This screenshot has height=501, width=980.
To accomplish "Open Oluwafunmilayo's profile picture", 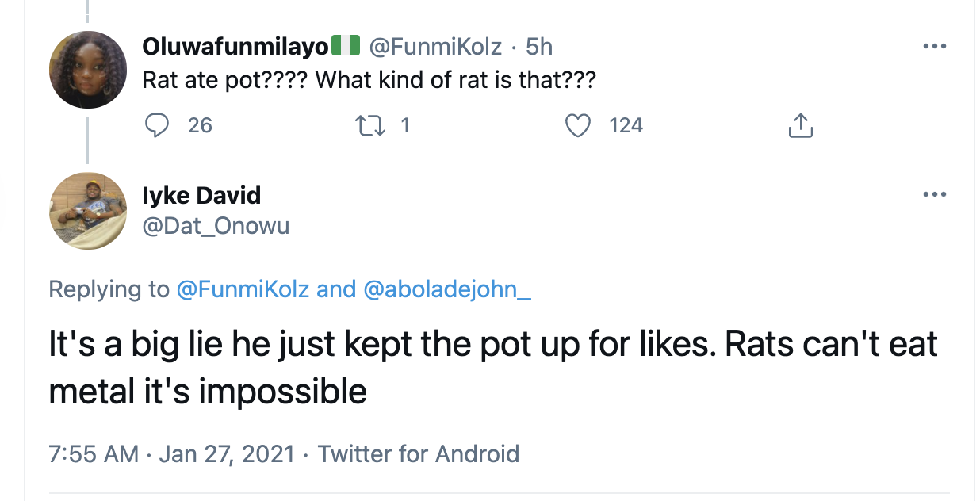I will pyautogui.click(x=88, y=70).
